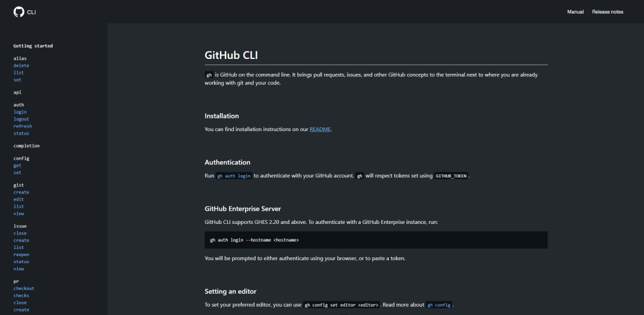Screen dimensions: 644x315
Task: Open 'login' under the auth section
Action: tap(20, 112)
